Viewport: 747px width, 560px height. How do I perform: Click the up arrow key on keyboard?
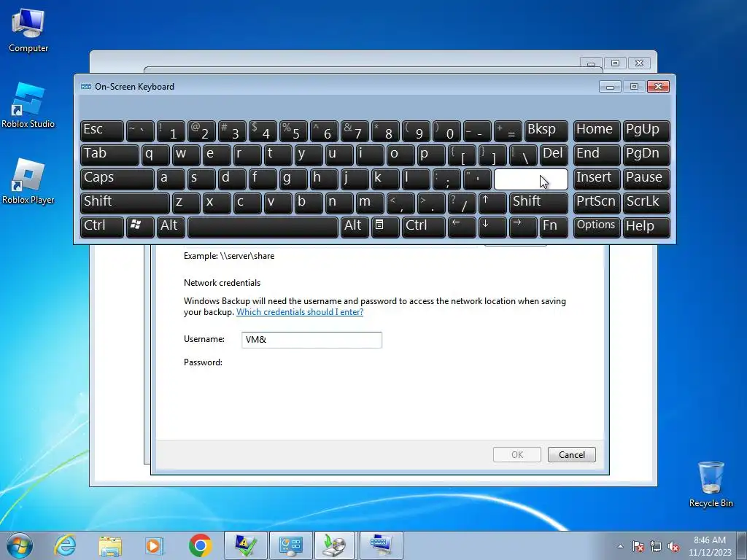coord(492,203)
